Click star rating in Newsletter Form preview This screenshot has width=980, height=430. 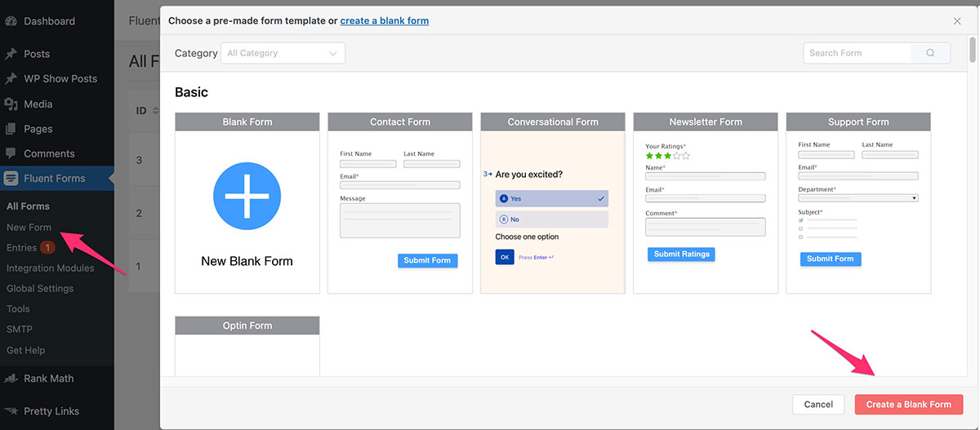click(x=667, y=155)
